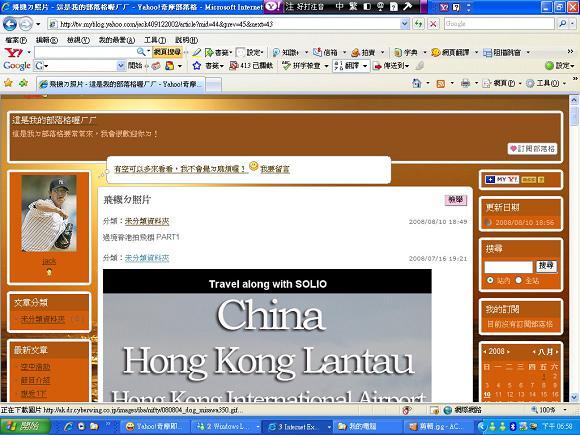Click the IE Home house icon
This screenshot has width=580, height=435.
point(417,83)
